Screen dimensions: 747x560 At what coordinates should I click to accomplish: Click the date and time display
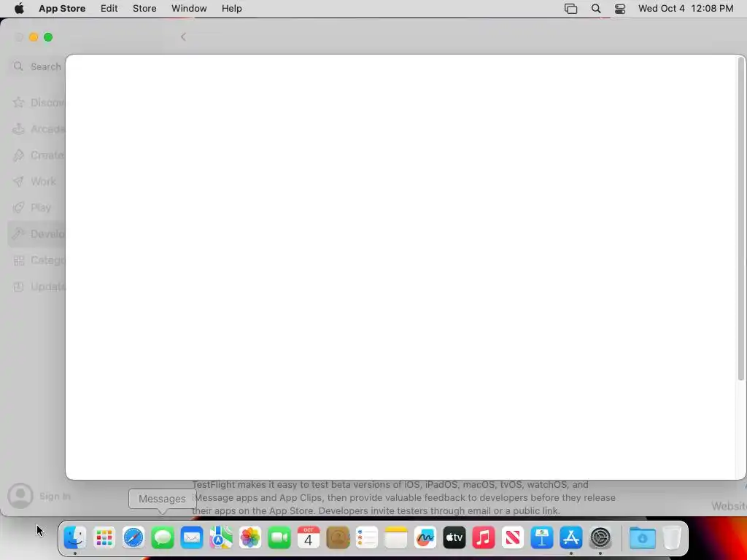(x=686, y=9)
